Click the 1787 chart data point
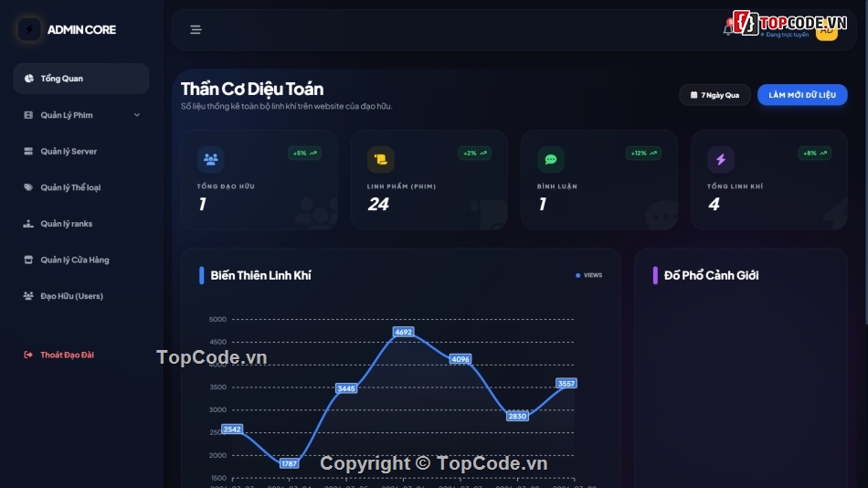Image resolution: width=868 pixels, height=488 pixels. click(289, 463)
